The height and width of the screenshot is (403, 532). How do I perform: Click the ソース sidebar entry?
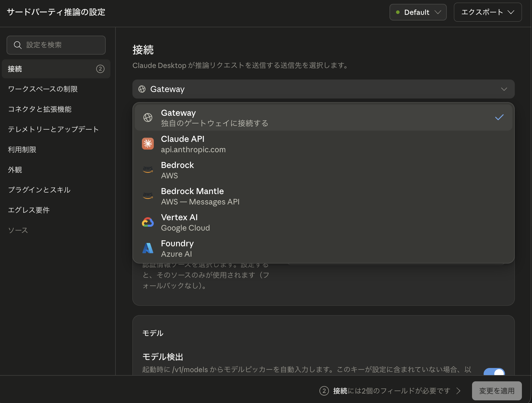pyautogui.click(x=56, y=230)
